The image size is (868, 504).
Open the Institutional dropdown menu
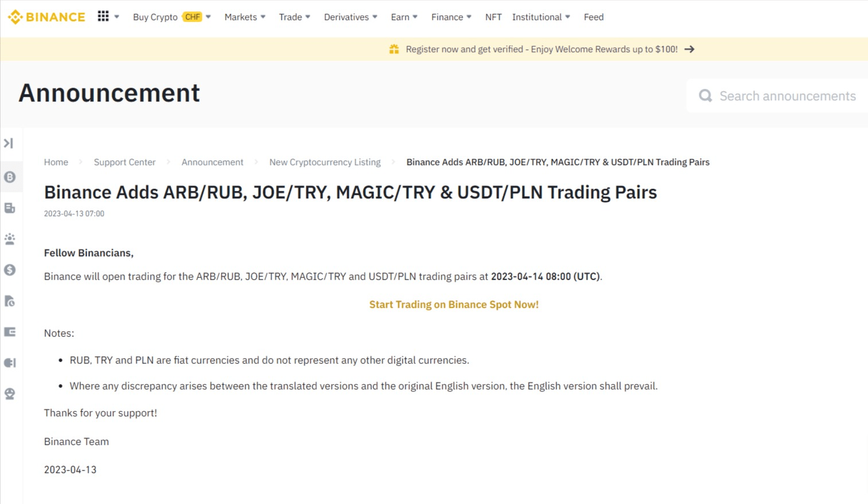pyautogui.click(x=541, y=17)
